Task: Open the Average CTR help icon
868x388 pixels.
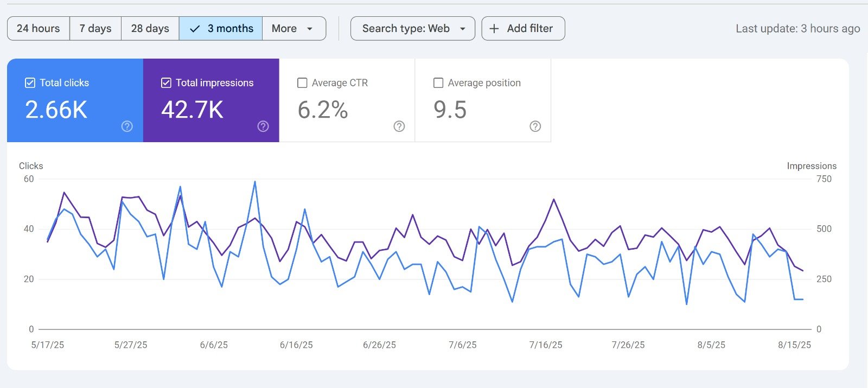Action: (x=399, y=126)
